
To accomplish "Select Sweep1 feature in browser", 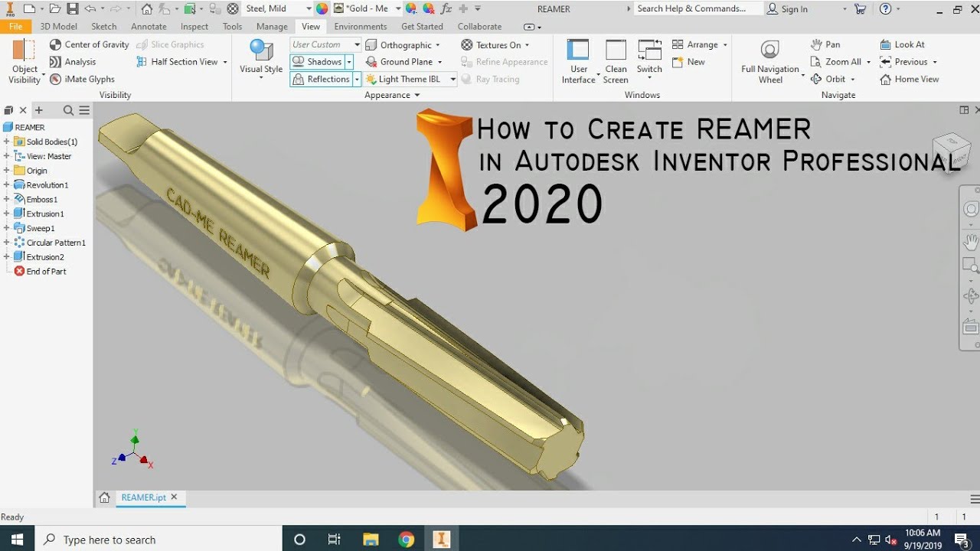I will (34, 228).
